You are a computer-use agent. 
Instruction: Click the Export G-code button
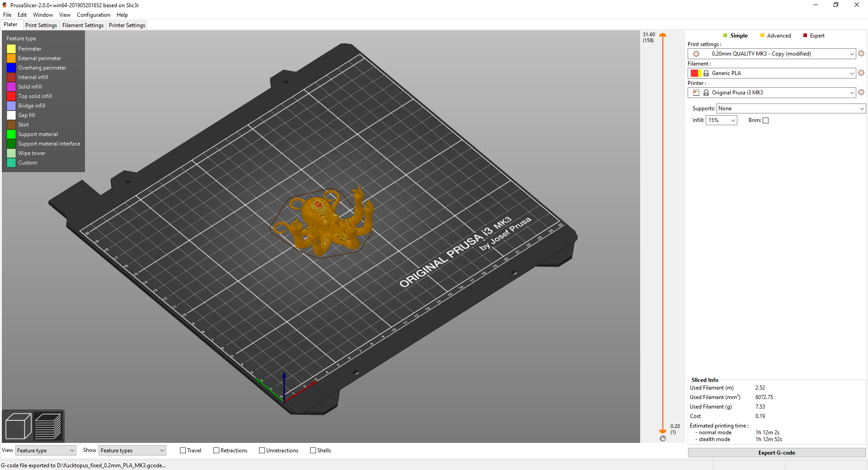pyautogui.click(x=777, y=453)
